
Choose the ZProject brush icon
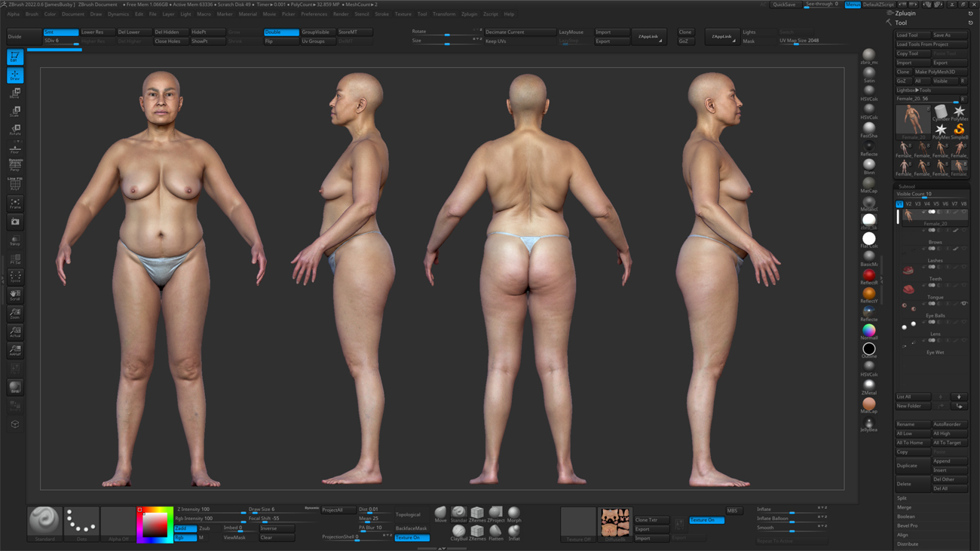tap(495, 515)
